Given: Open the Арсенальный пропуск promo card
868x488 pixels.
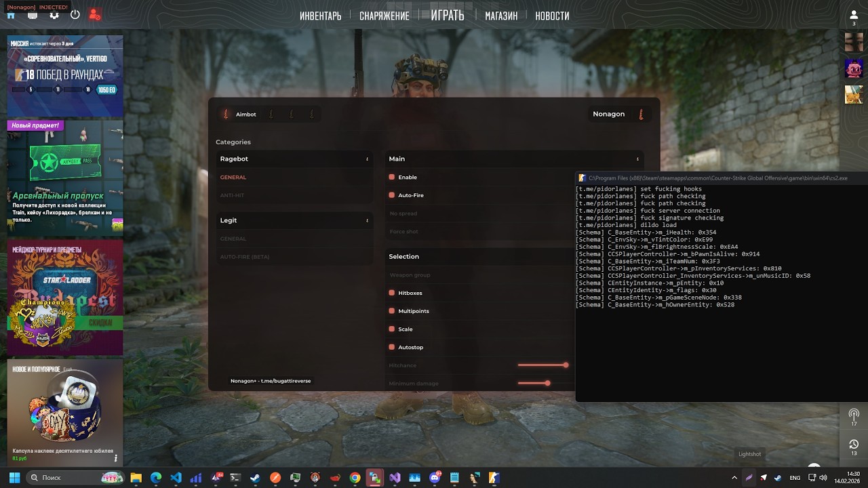Looking at the screenshot, I should coord(65,178).
